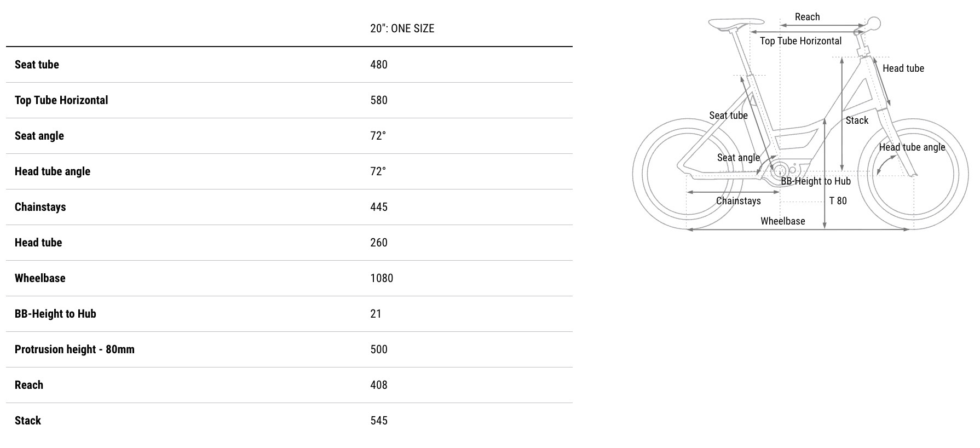Select the BB-Height to Hub value 21

376,314
